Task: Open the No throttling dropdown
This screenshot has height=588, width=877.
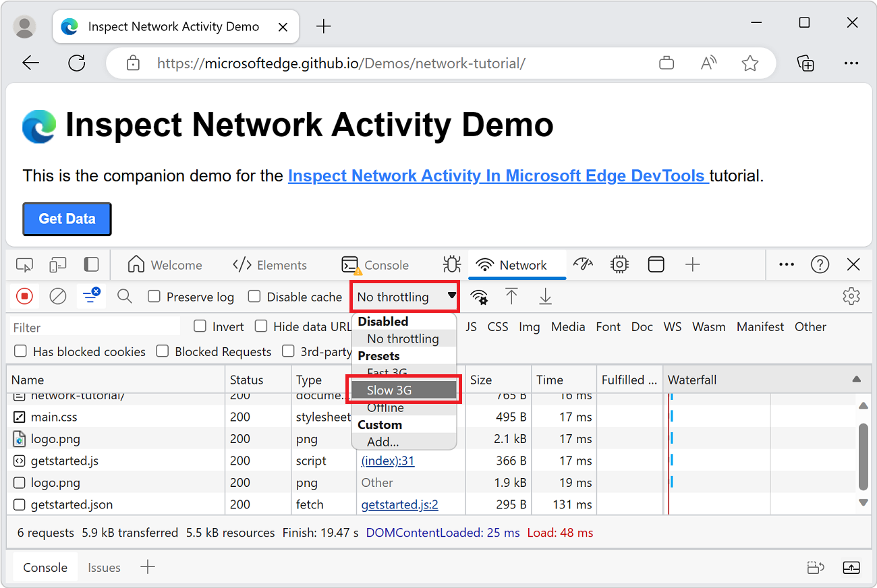Action: click(405, 297)
